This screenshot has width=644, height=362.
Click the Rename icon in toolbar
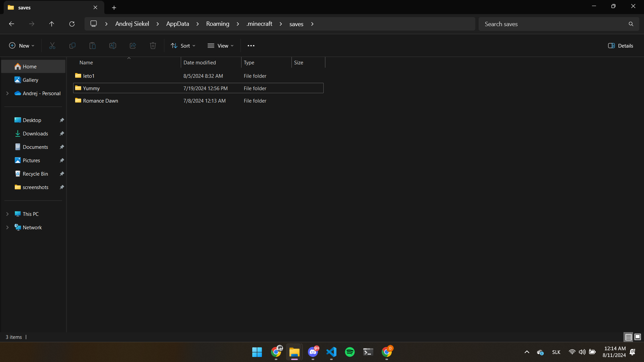coord(113,46)
